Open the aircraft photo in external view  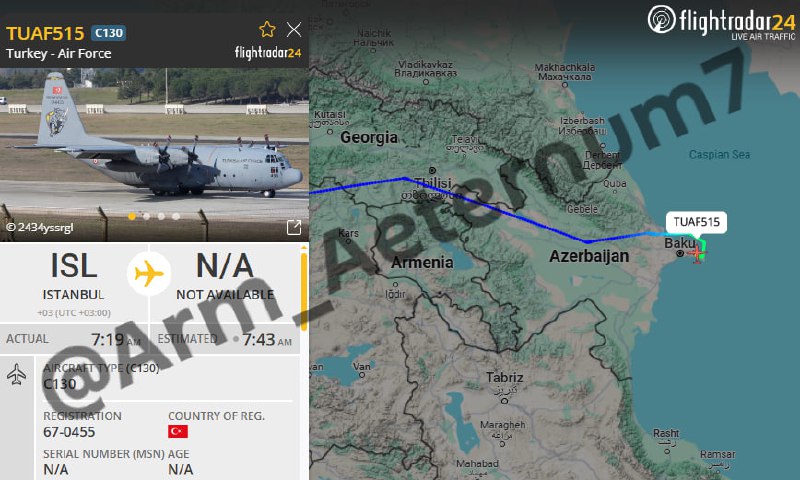point(294,228)
